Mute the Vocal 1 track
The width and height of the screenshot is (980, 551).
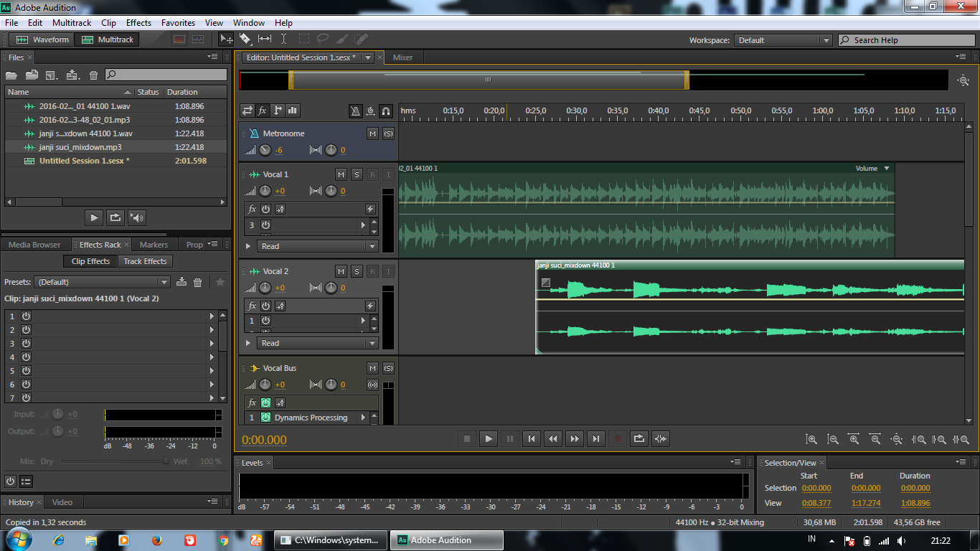tap(341, 174)
